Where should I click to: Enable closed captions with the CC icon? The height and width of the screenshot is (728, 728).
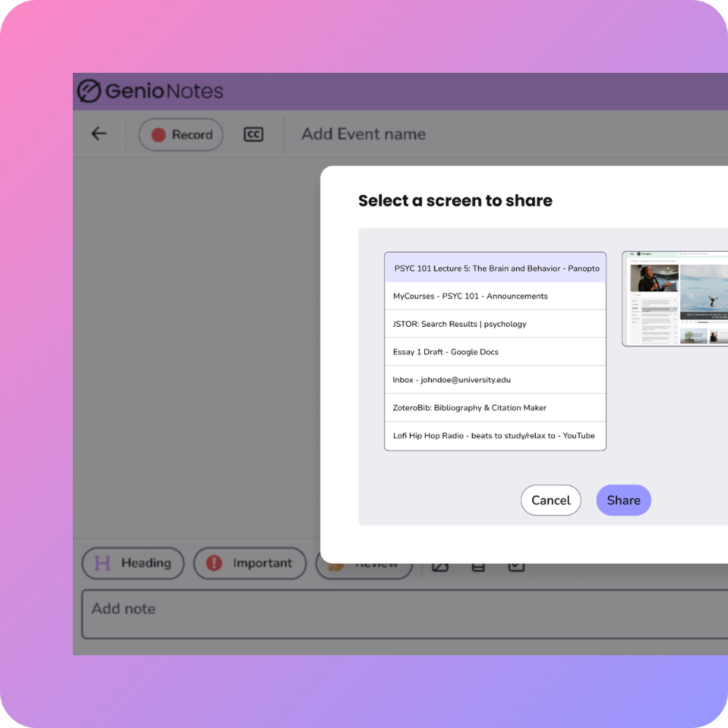pos(253,134)
